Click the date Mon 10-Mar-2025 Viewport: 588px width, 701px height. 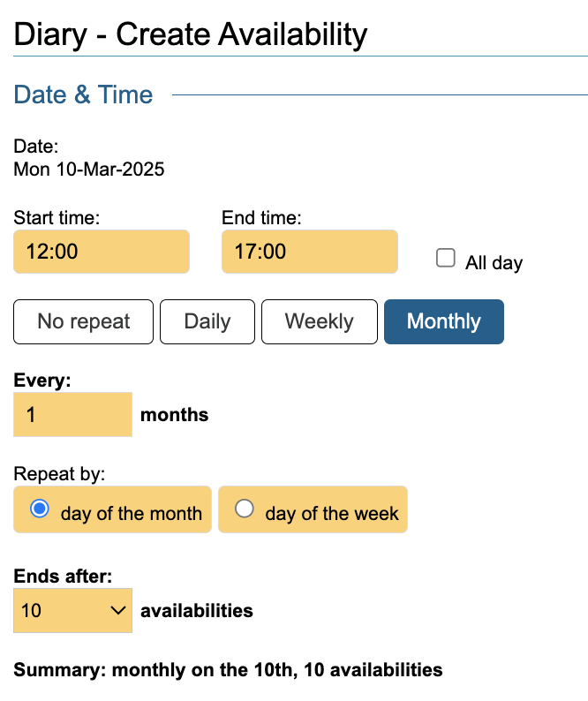(89, 169)
